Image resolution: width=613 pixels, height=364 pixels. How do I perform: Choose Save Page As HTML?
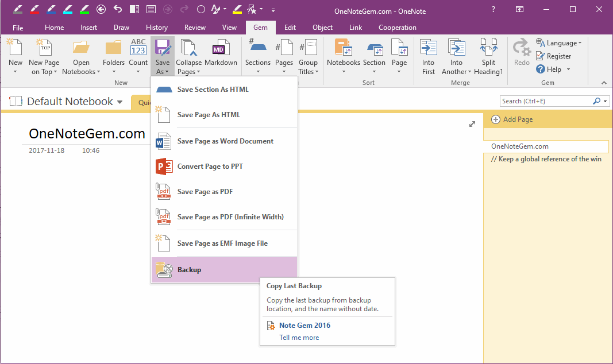(224, 115)
